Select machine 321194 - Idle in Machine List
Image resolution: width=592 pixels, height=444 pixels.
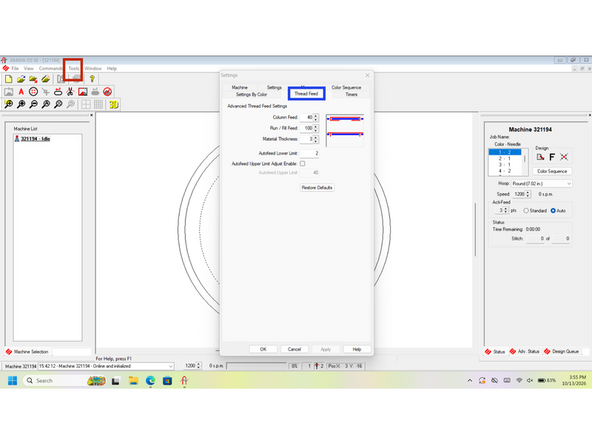coord(35,139)
